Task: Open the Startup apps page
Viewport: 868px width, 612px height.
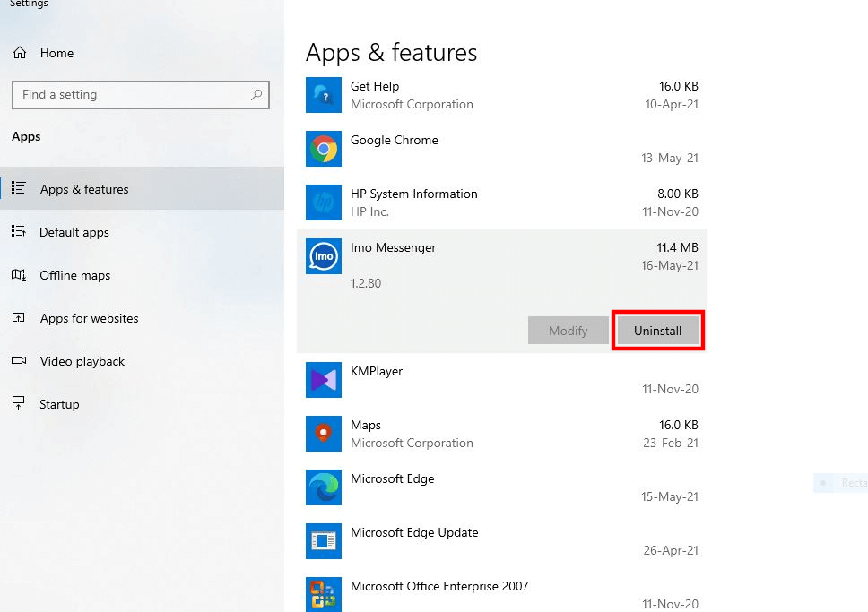Action: pyautogui.click(x=142, y=404)
